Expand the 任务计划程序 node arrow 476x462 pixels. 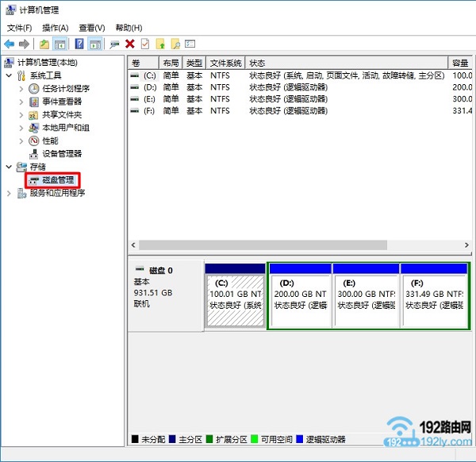click(x=21, y=89)
